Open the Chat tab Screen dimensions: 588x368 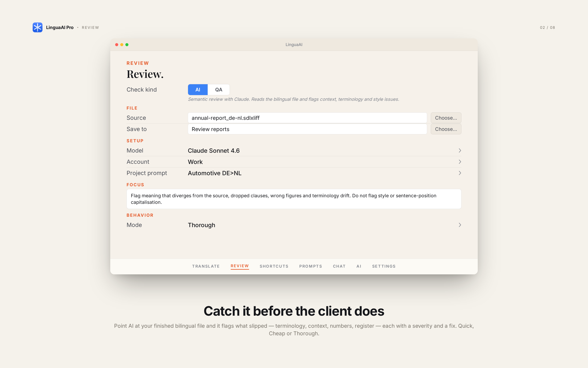click(x=339, y=266)
